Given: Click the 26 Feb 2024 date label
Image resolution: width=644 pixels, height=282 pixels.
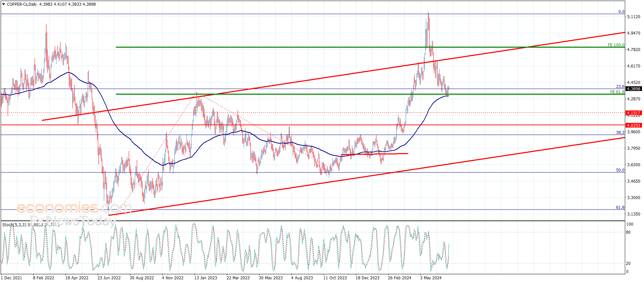Looking at the screenshot, I should (x=400, y=278).
